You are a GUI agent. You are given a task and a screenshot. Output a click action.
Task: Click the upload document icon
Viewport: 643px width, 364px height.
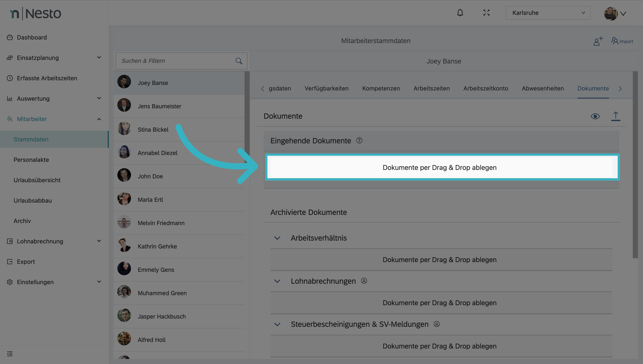pyautogui.click(x=616, y=116)
